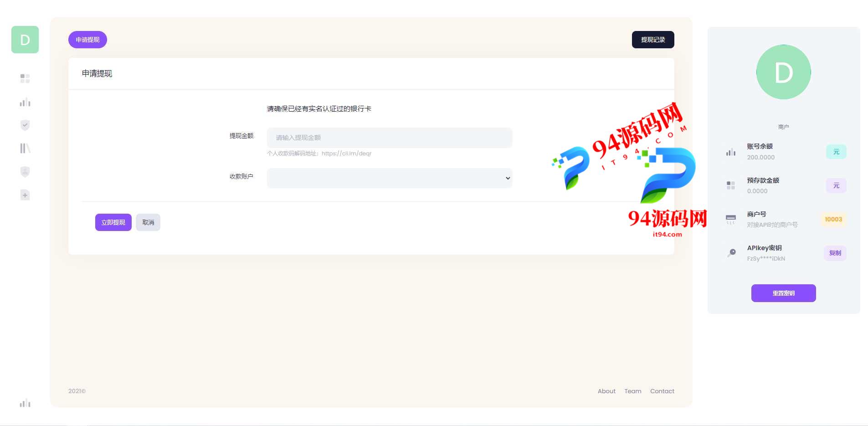Image resolution: width=868 pixels, height=426 pixels.
Task: Click the 账号余额 label
Action: 760,146
